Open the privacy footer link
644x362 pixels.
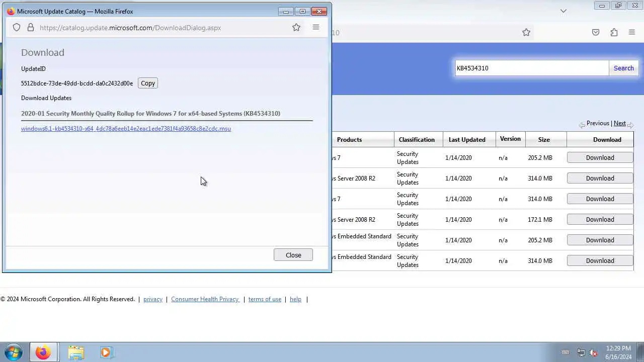(153, 299)
